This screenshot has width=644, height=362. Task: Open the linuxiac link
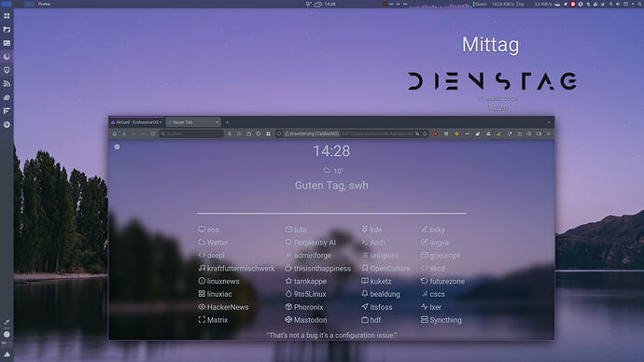coord(215,294)
